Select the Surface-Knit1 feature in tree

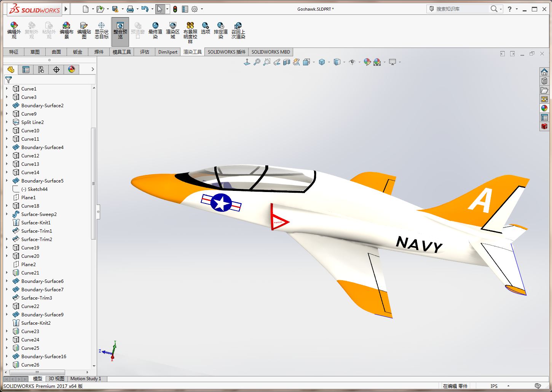tap(36, 222)
